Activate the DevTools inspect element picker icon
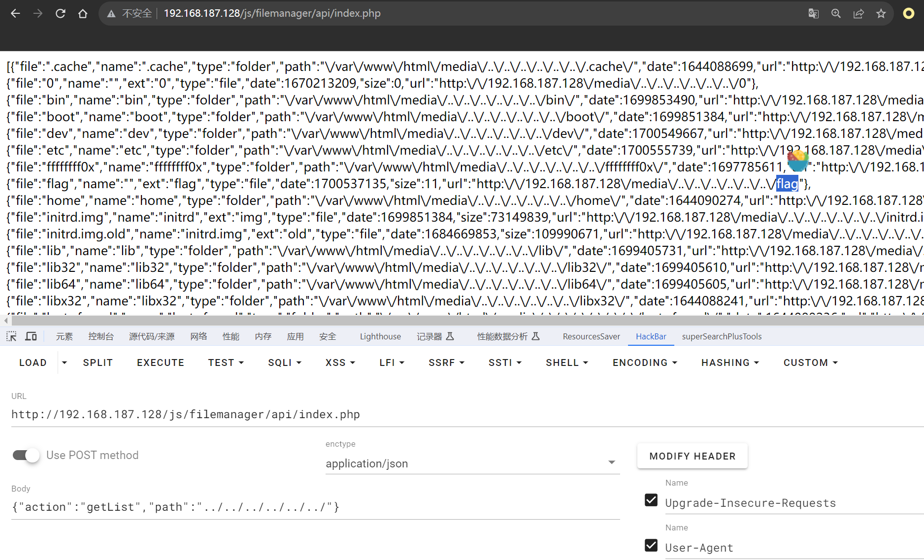The width and height of the screenshot is (924, 560). coord(11,336)
